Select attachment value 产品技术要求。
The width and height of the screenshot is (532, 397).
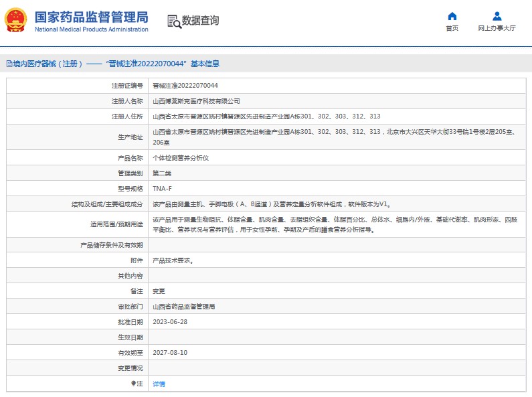click(173, 260)
